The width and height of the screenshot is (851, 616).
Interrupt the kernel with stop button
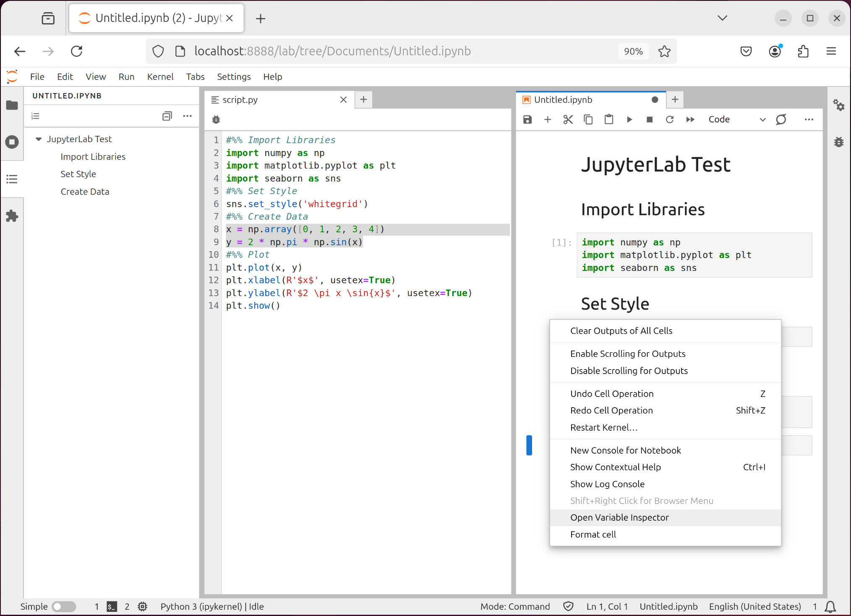650,120
